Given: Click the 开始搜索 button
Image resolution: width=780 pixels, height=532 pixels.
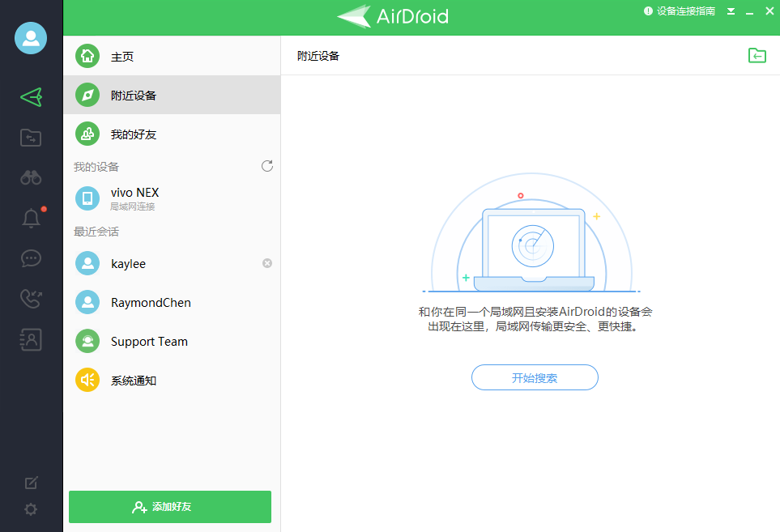Looking at the screenshot, I should 535,377.
